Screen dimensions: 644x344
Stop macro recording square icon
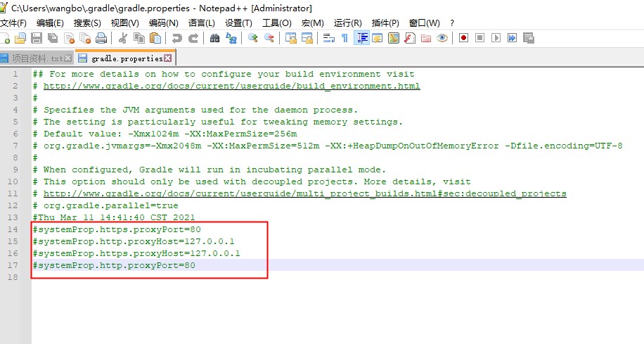point(479,38)
